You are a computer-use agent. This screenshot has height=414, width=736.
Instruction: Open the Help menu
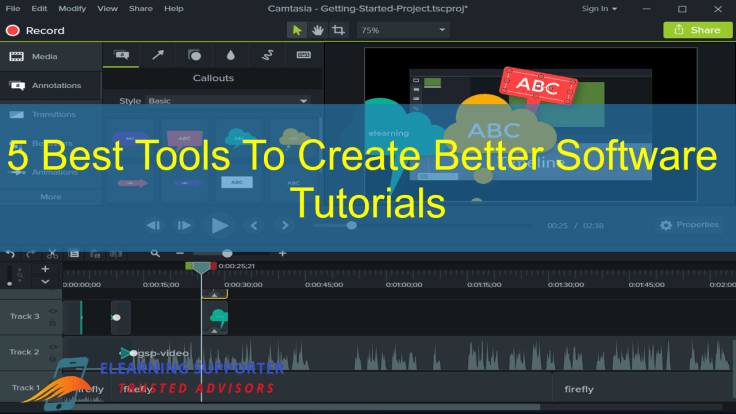coord(174,8)
